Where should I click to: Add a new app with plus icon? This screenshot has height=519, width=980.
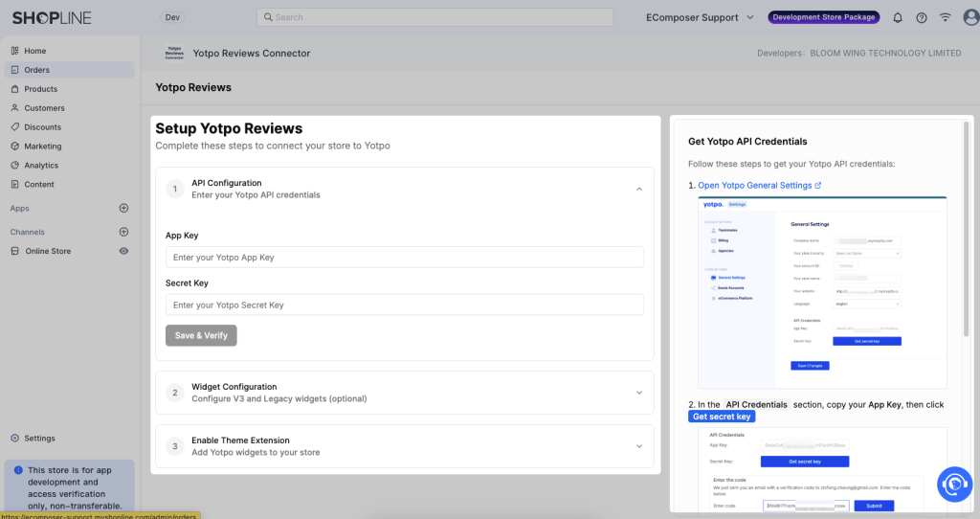click(x=123, y=208)
